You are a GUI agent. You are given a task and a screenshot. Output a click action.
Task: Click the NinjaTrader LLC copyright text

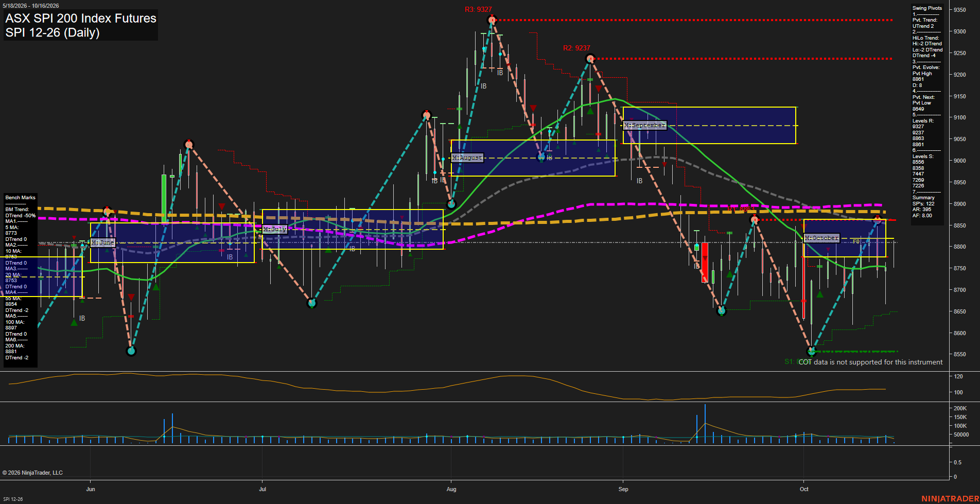tap(32, 473)
